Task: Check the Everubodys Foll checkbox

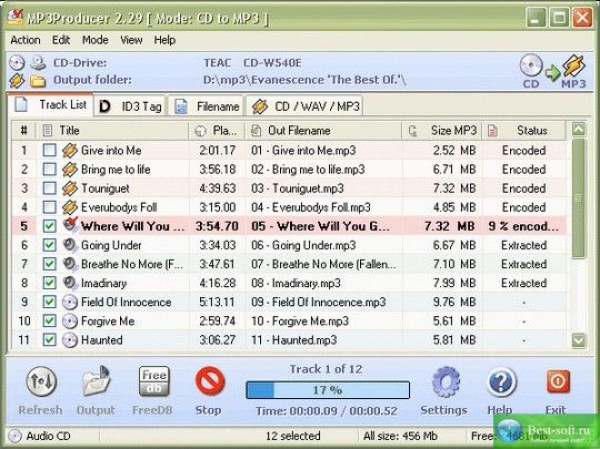Action: pos(49,207)
